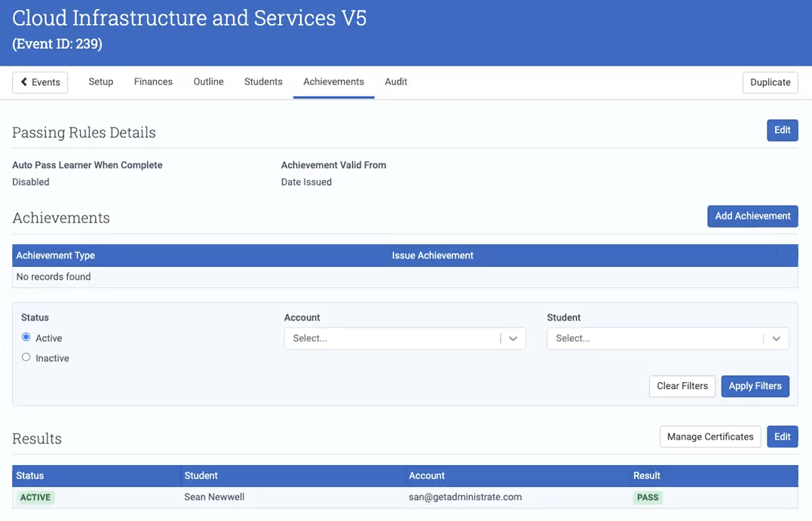
Task: Click the ACTIVE status badge
Action: pos(35,497)
